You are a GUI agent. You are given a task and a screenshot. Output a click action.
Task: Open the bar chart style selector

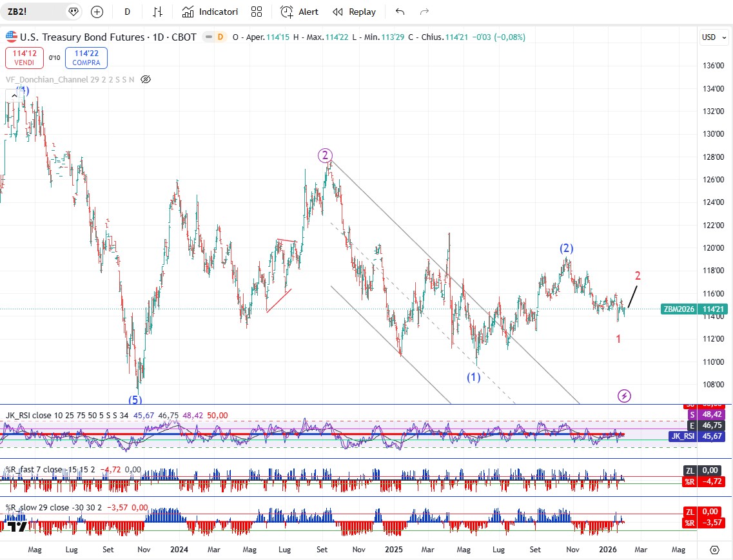point(158,12)
